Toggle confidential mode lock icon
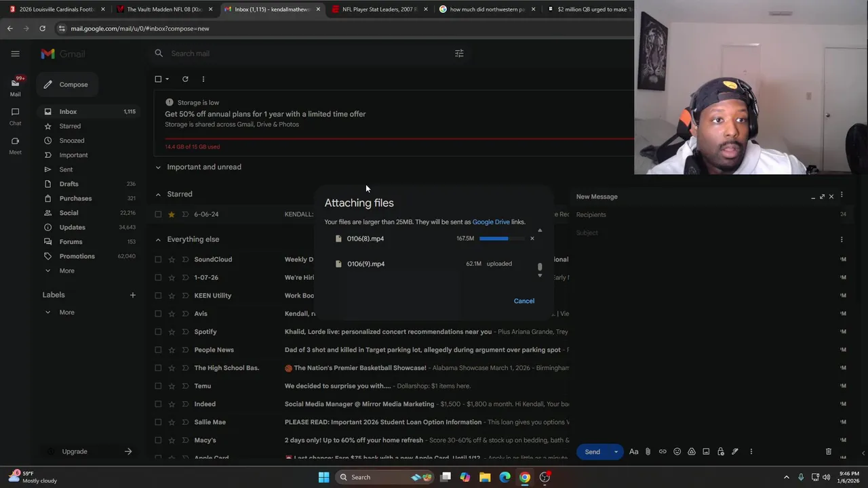Screen dimensions: 868x488 click(720, 452)
